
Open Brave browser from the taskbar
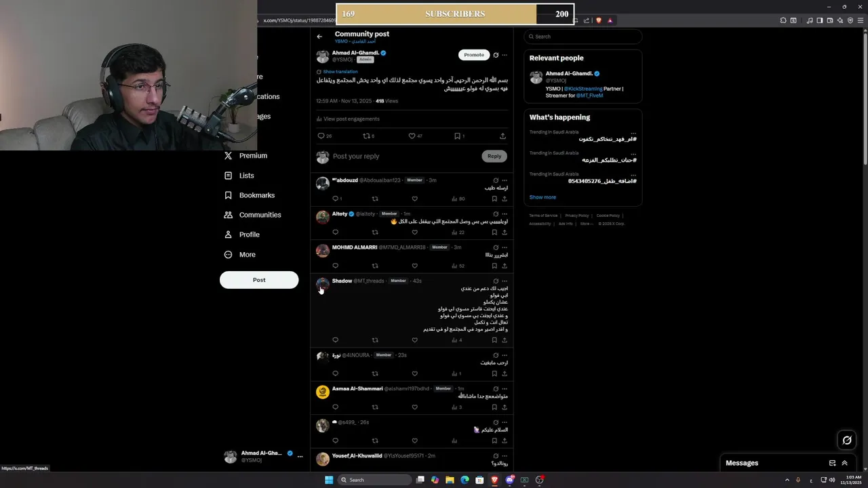coord(494,480)
